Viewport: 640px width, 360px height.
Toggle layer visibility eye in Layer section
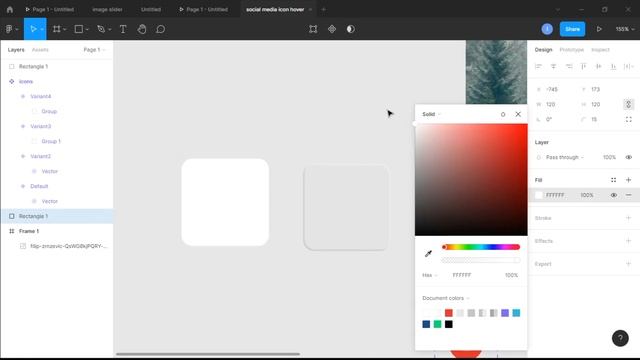(x=629, y=157)
